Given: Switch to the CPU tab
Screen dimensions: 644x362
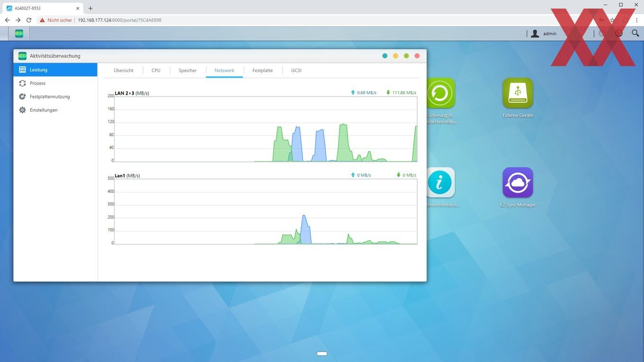Looking at the screenshot, I should coord(156,71).
